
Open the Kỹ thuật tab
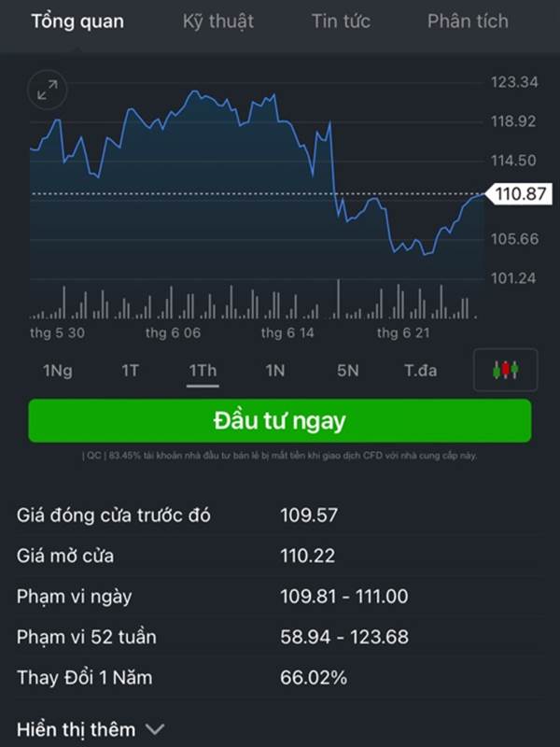(x=218, y=21)
